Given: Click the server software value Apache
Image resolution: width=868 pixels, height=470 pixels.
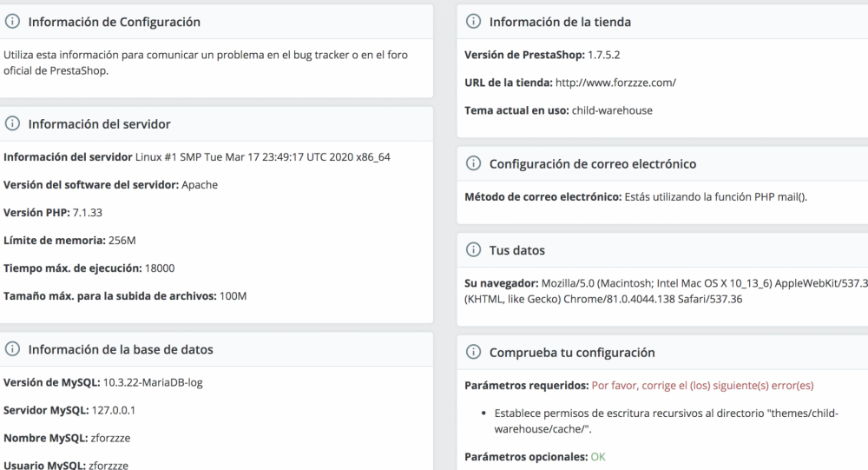Looking at the screenshot, I should pyautogui.click(x=200, y=184).
